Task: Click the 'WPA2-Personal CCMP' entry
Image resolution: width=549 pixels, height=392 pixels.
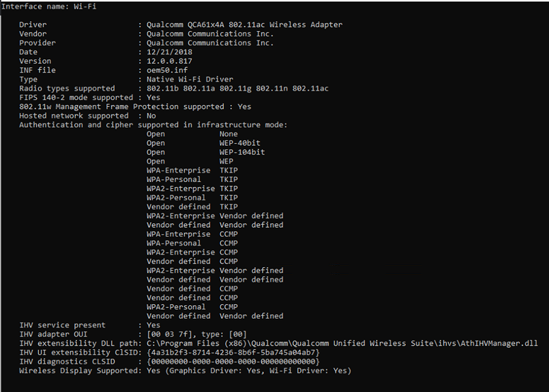Action: pos(192,307)
